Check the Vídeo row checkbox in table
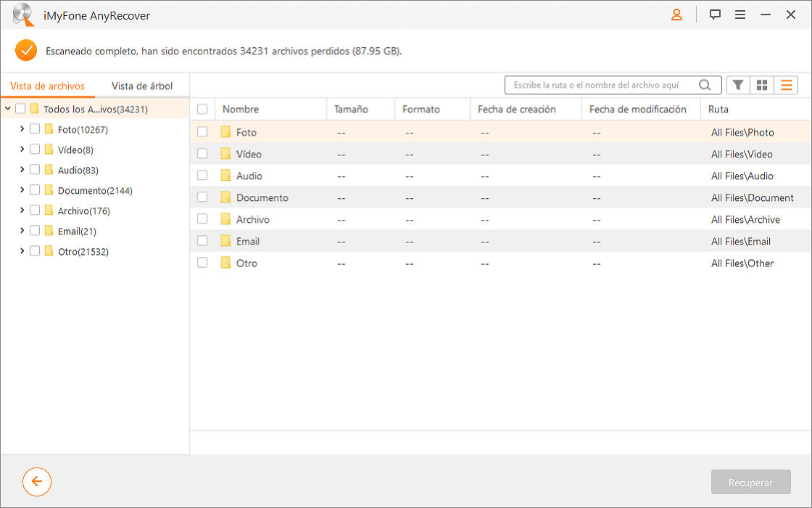 tap(202, 153)
